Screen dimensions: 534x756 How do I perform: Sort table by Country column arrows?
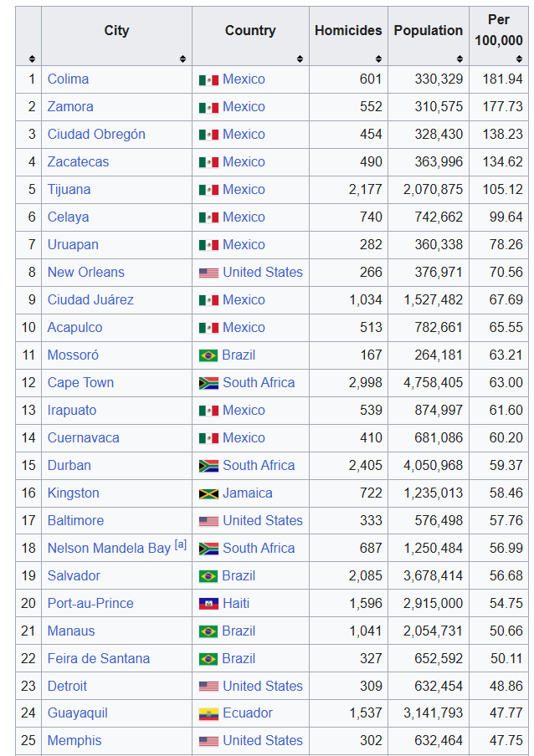click(x=300, y=59)
